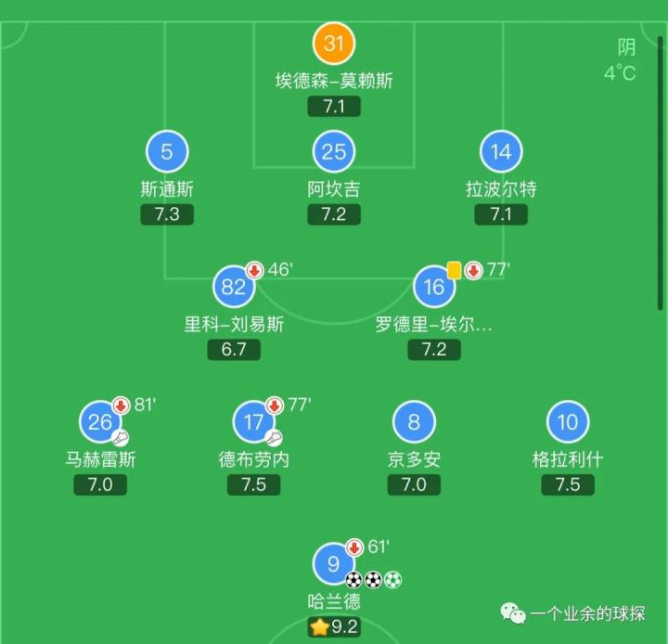Select player number 5 circle 斯通斯
Screen dimensions: 668x644
pos(167,152)
